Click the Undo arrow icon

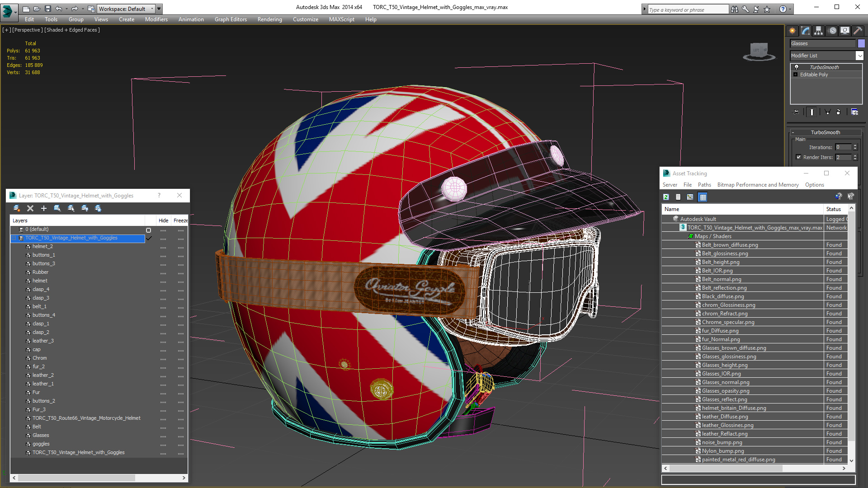58,9
